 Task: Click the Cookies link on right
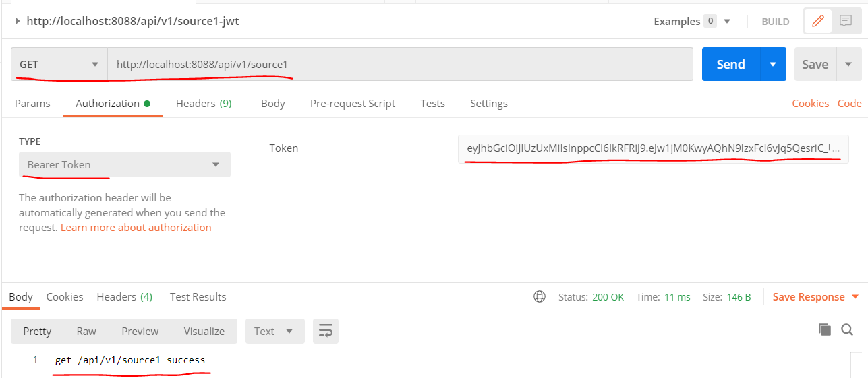coord(810,104)
